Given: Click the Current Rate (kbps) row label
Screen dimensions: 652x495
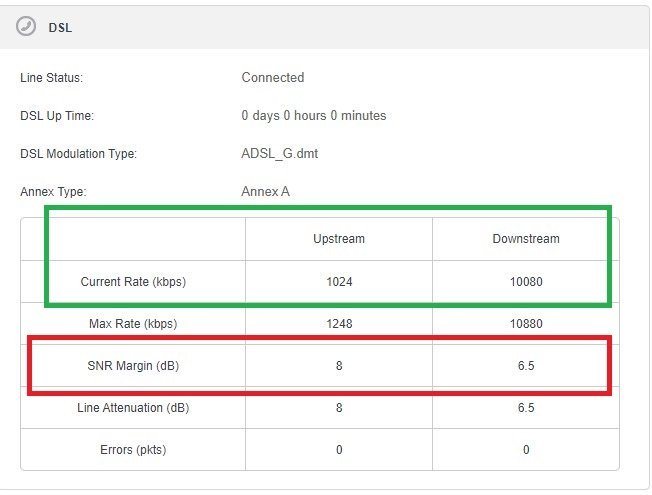Looking at the screenshot, I should 133,282.
